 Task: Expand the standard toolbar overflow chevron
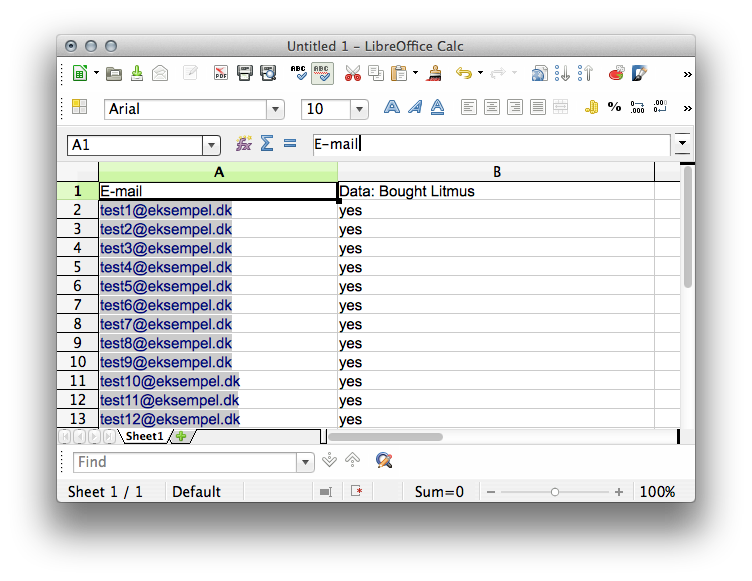coord(687,74)
